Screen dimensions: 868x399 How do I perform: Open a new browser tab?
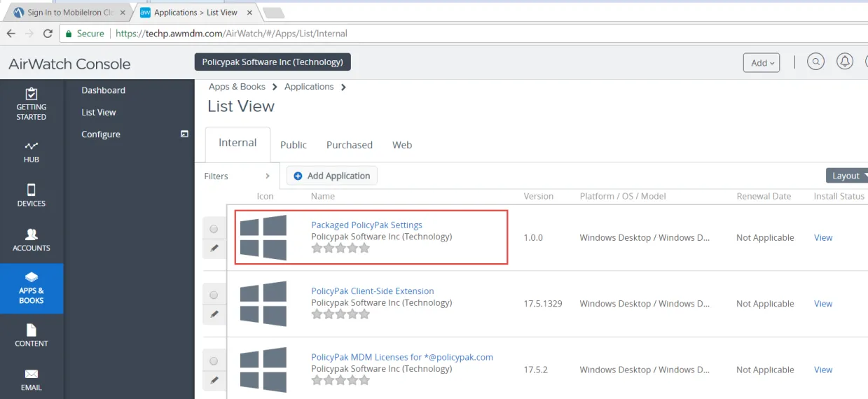point(273,13)
